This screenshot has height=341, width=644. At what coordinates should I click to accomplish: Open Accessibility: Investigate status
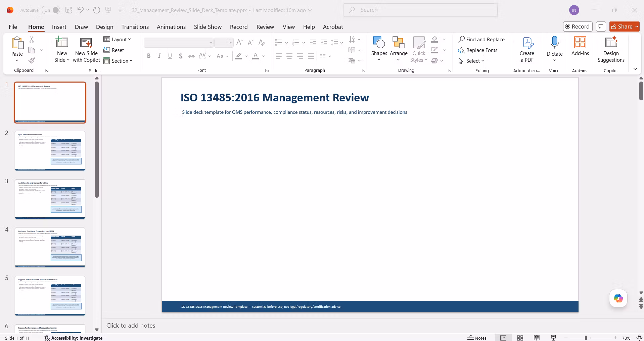[73, 338]
